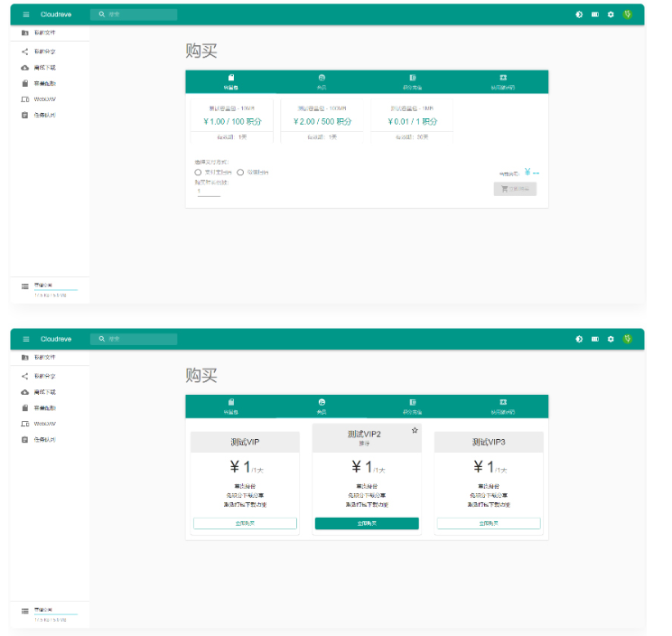Choose the ¥1.00 / 100 积分 storage pack
Image resolution: width=672 pixels, height=636 pixels.
[232, 122]
